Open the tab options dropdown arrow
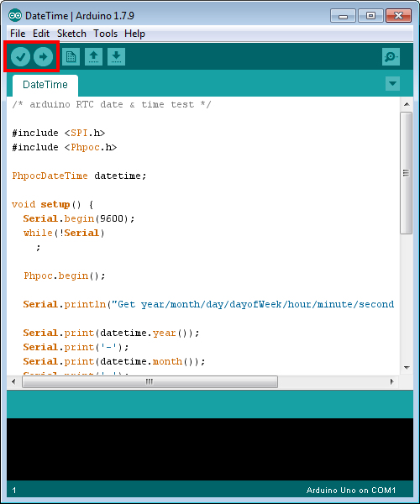 (392, 83)
